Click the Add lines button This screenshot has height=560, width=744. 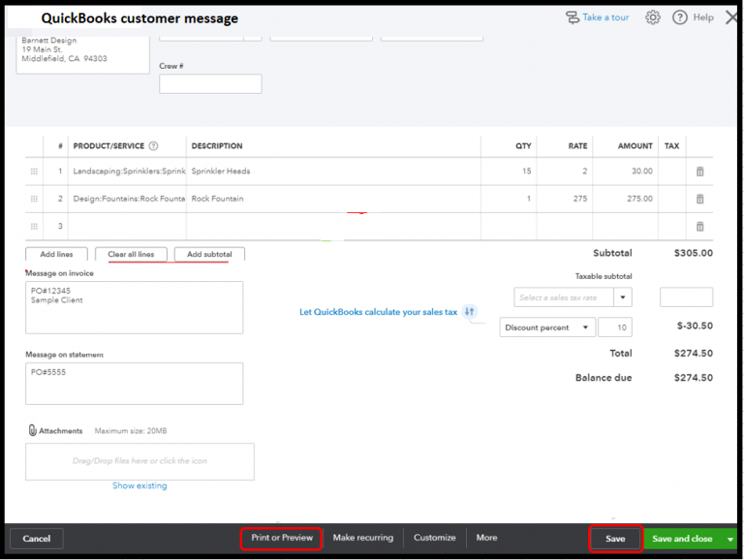coord(56,255)
